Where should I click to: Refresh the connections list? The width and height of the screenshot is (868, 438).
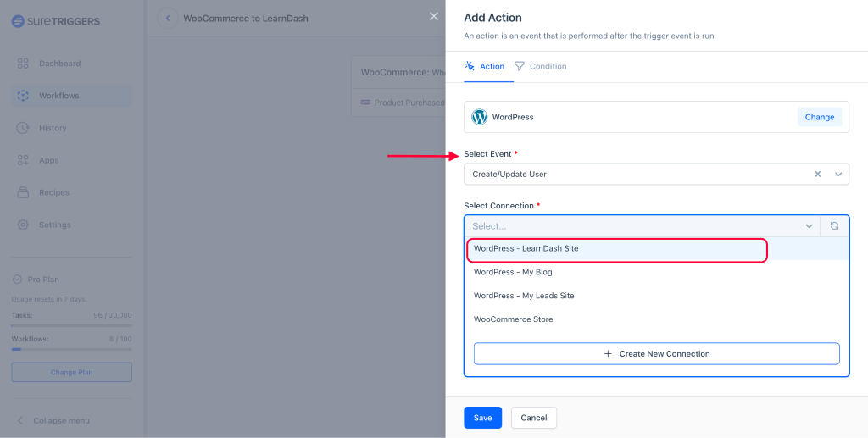834,226
